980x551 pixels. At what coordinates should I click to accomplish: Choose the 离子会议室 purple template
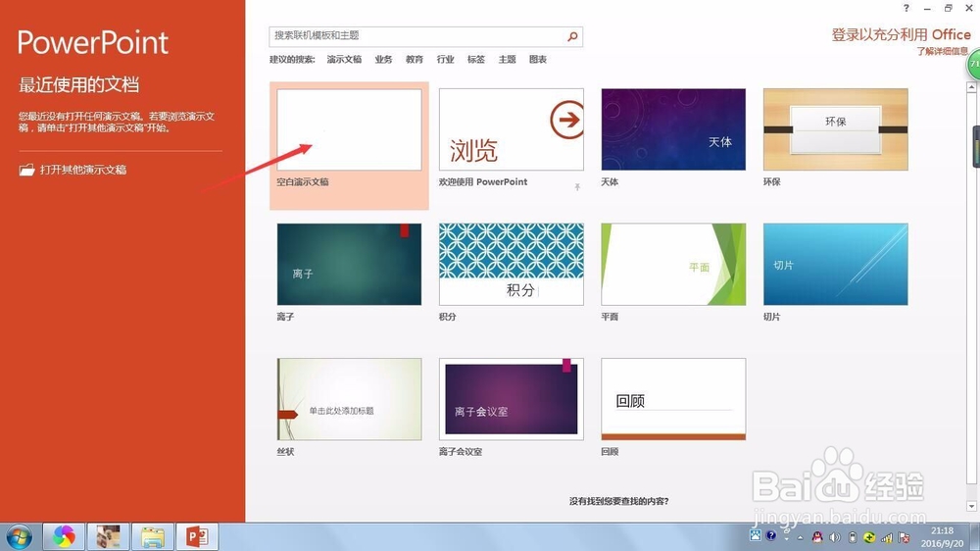point(512,399)
